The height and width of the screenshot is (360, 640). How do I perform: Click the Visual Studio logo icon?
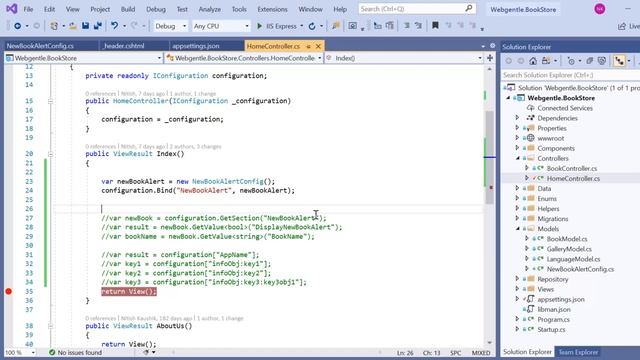point(11,9)
